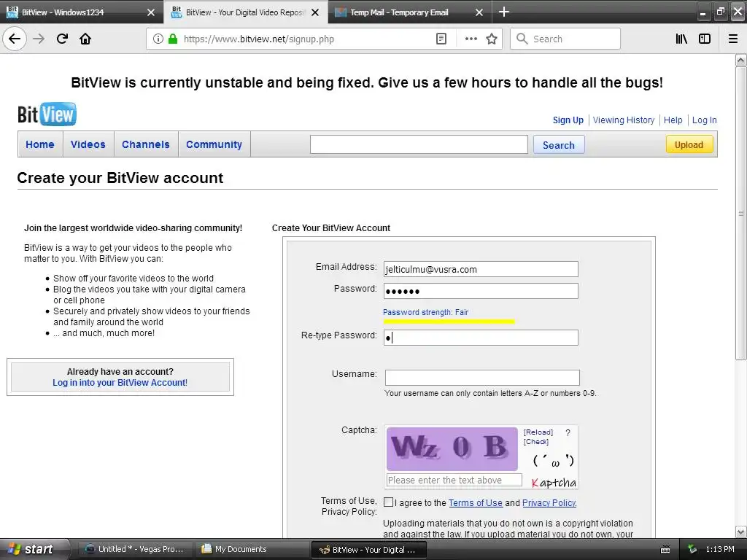Click the BitView taskbar window button

[x=368, y=550]
